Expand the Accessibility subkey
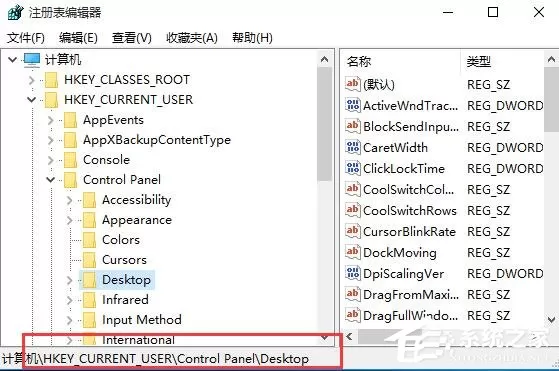The width and height of the screenshot is (559, 371). [70, 200]
